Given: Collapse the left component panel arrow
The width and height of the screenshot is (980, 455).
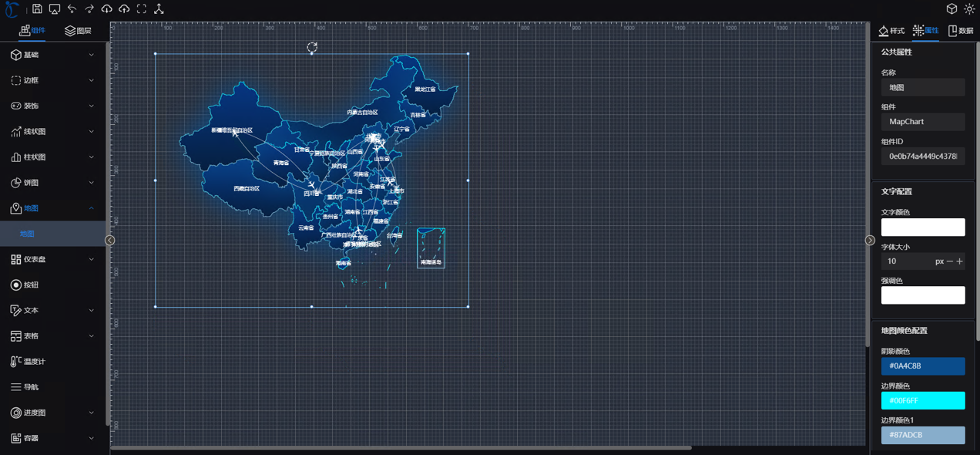Looking at the screenshot, I should [x=110, y=241].
